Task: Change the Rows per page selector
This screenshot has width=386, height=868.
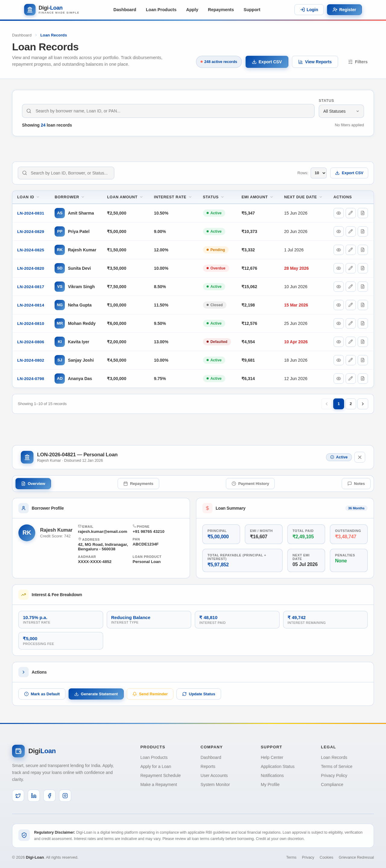Action: coord(318,173)
